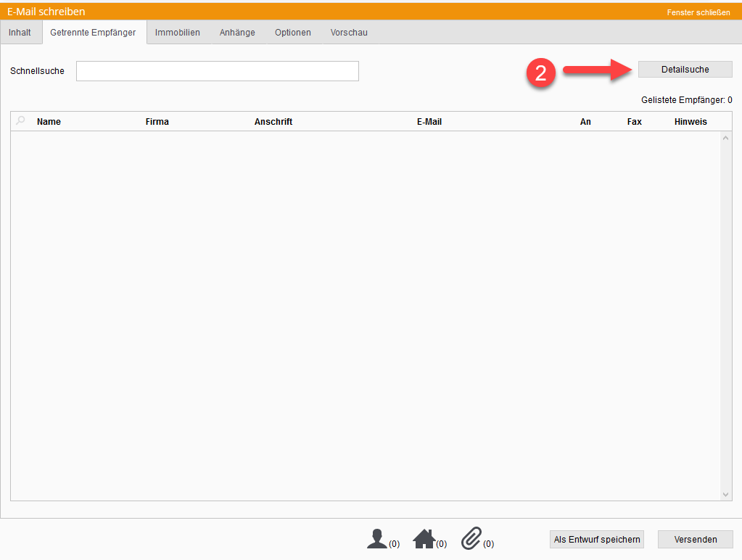
Task: Click the recipients person icon
Action: 377,538
